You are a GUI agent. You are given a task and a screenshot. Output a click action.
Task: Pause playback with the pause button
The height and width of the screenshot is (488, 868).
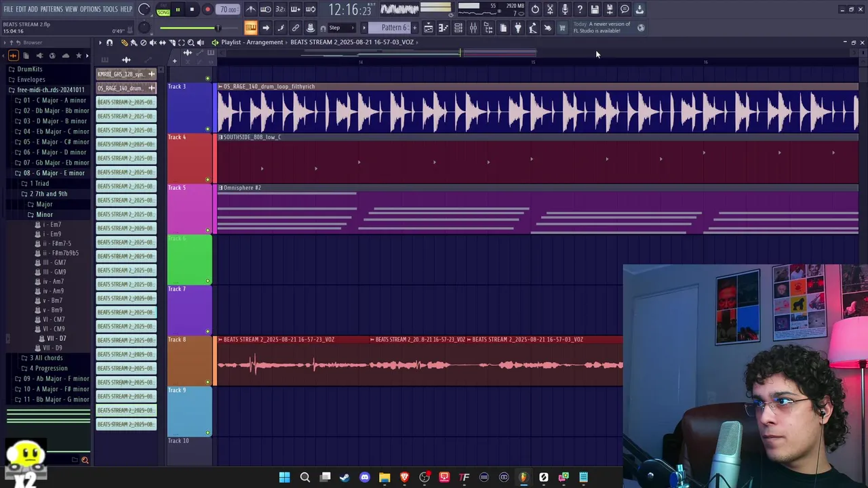[x=178, y=9]
